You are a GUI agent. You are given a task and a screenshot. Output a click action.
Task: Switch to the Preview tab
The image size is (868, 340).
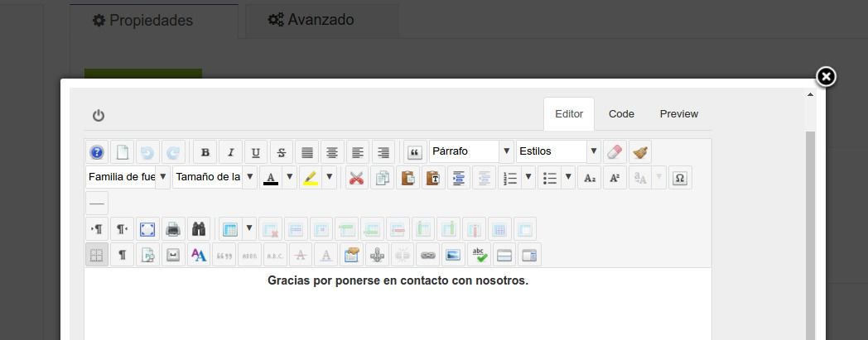(x=678, y=114)
